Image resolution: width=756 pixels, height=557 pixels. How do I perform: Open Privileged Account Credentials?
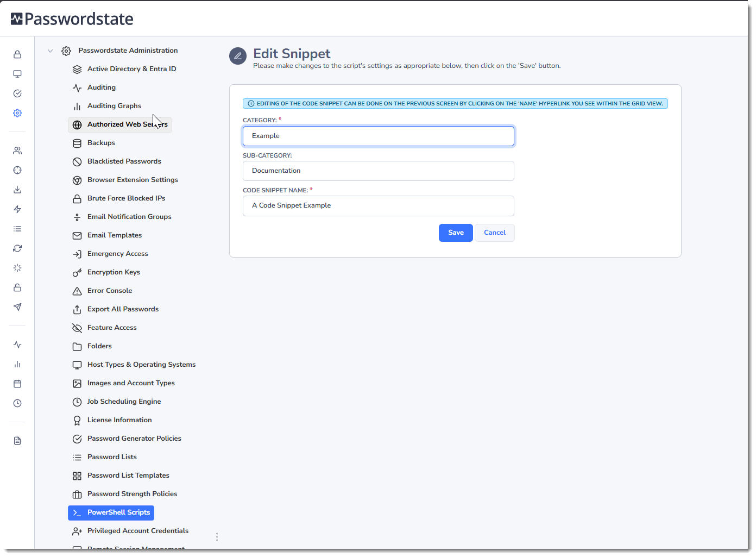[x=138, y=531]
